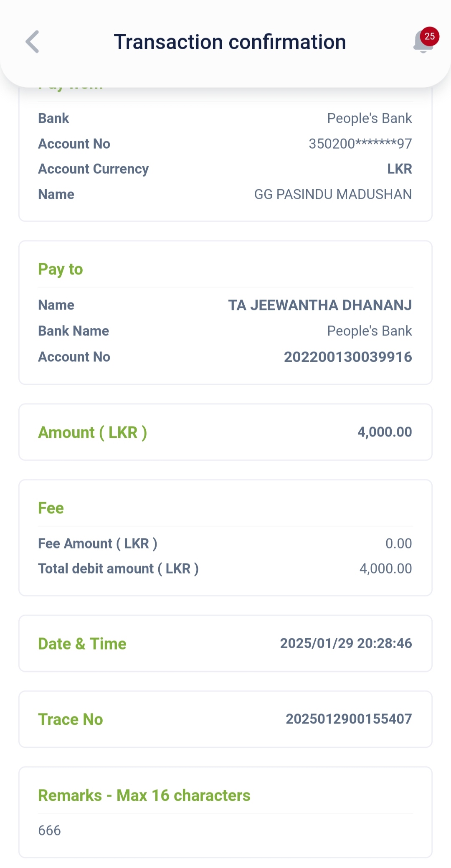Tap the recipient account number 202200130039916
451x868 pixels.
348,357
